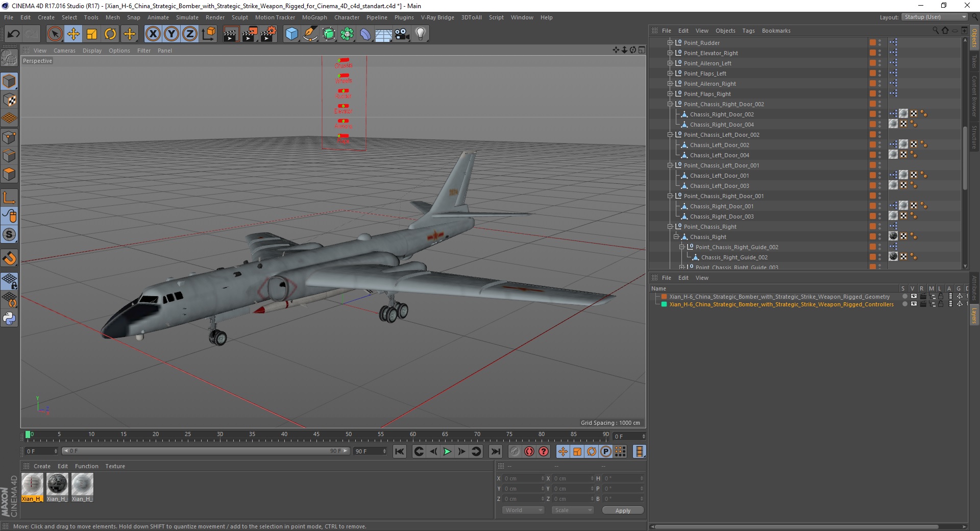
Task: Click orange Geometry layer color swatch
Action: coord(664,296)
